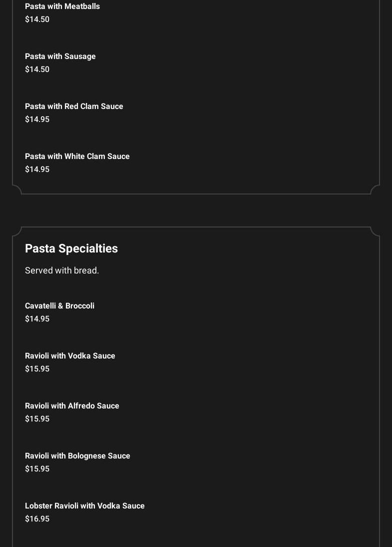The image size is (392, 547).
Task: Choose Ravioli with Alfredo Sauce
Action: point(72,406)
